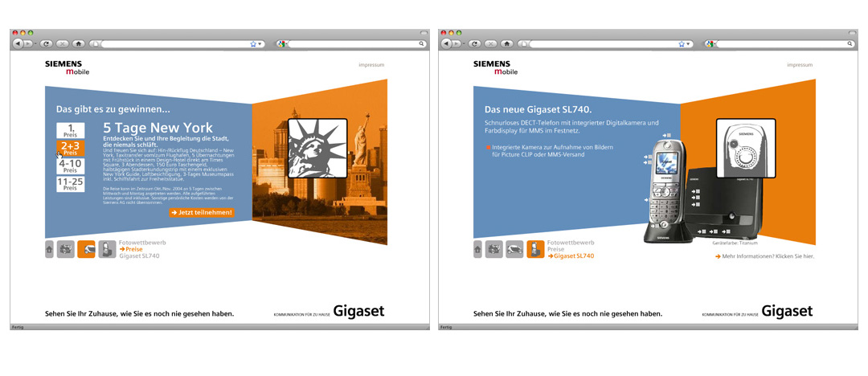Screen dimensions: 868x376
Task: Choose search engine icon in right window
Action: pos(710,43)
